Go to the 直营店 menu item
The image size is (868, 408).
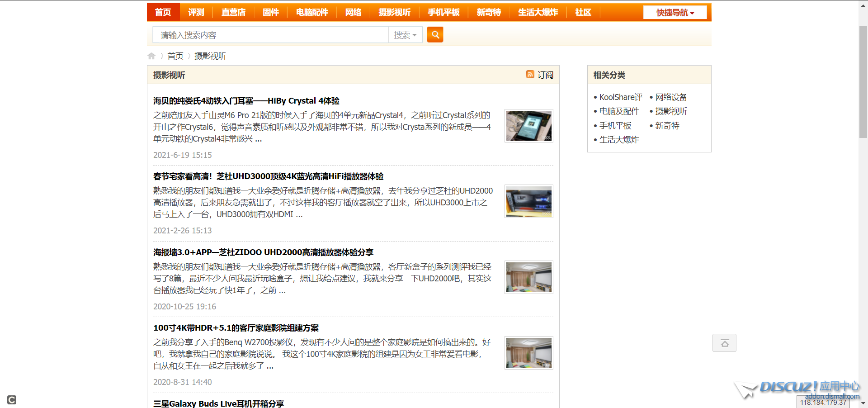click(233, 12)
